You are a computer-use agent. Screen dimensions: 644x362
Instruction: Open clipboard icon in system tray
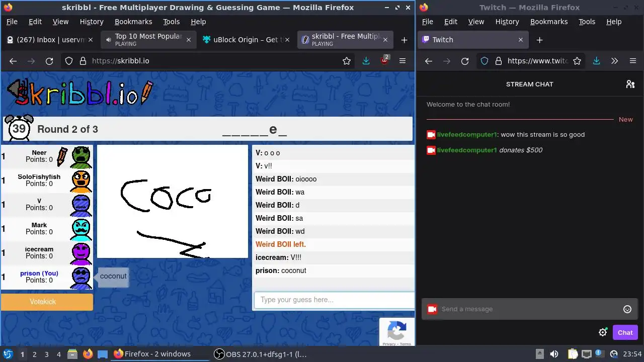point(573,354)
